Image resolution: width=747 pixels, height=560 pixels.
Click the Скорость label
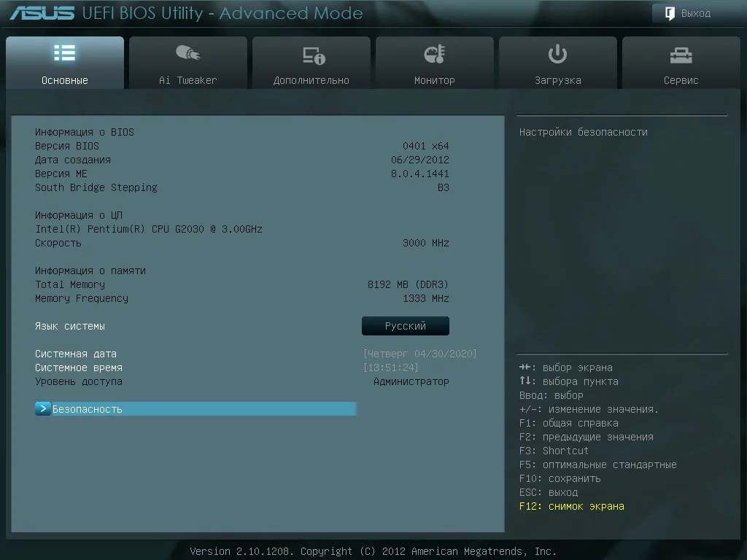click(x=58, y=243)
